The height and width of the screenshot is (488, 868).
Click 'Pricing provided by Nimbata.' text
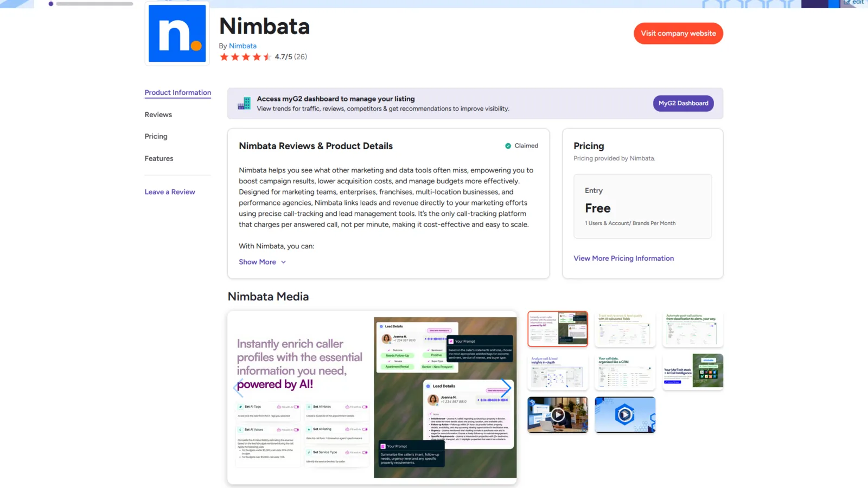point(615,158)
